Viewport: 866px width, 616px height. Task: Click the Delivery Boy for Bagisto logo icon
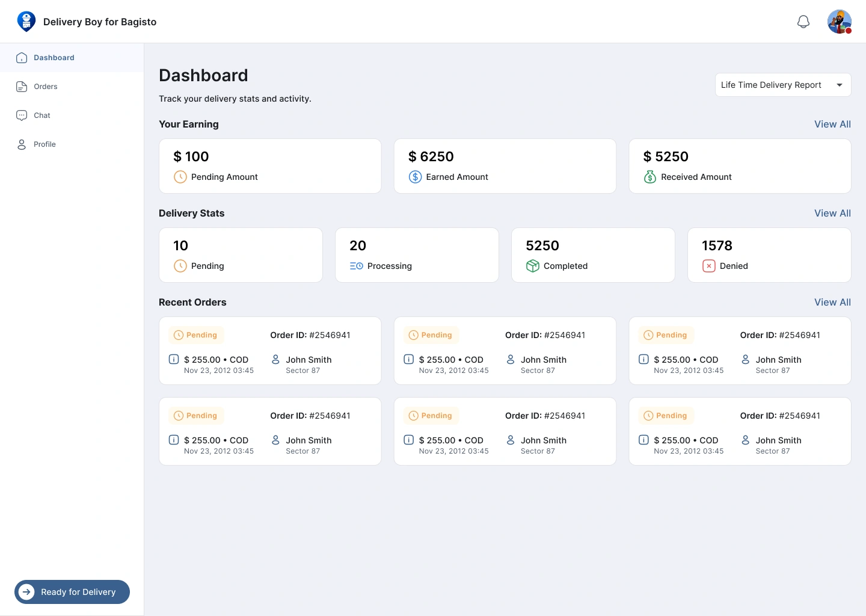pos(26,22)
